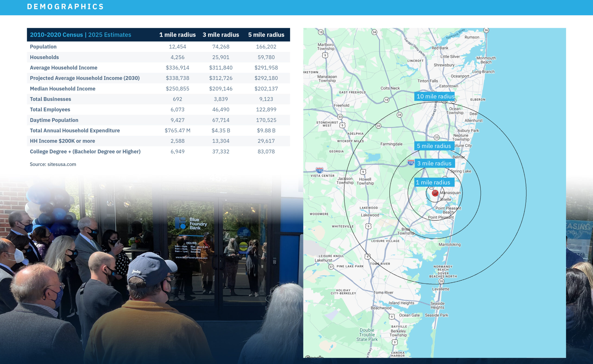Click the 5 mile radius column header

[x=266, y=35]
